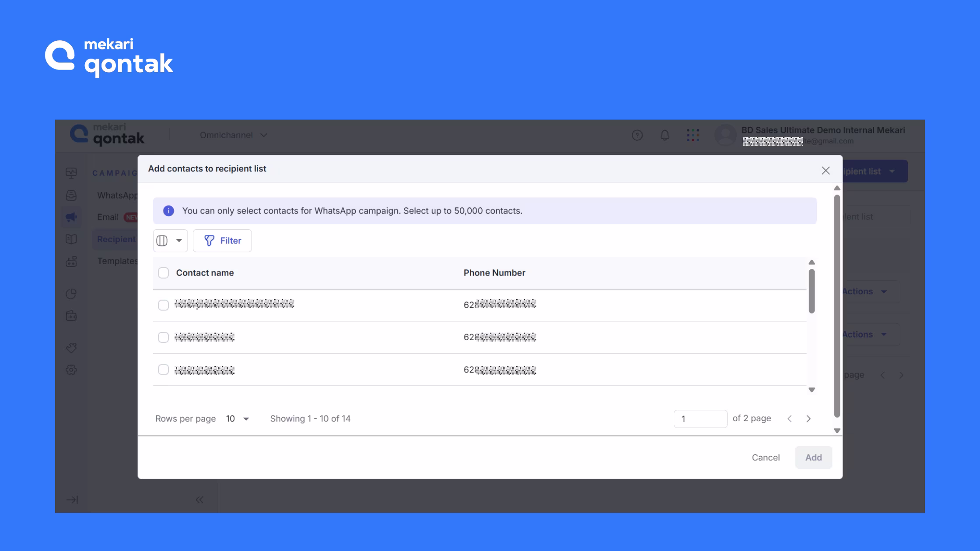Open the book sidebar icon

[x=71, y=239]
